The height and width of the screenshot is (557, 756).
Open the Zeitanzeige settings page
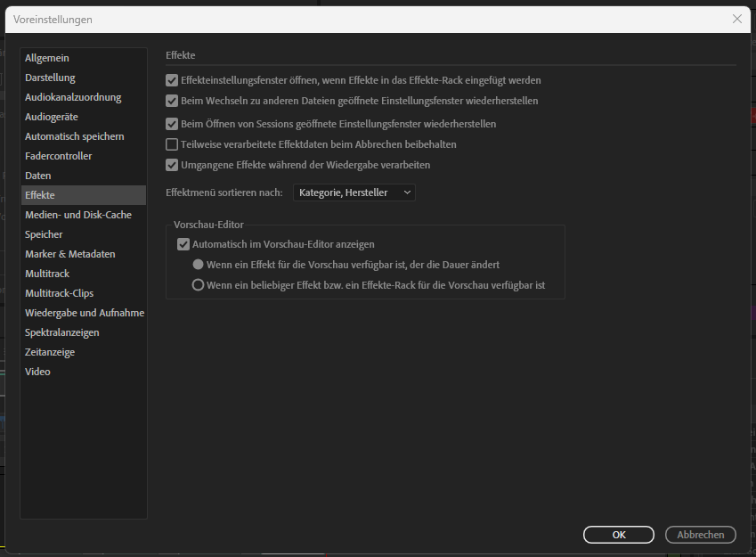(x=52, y=351)
